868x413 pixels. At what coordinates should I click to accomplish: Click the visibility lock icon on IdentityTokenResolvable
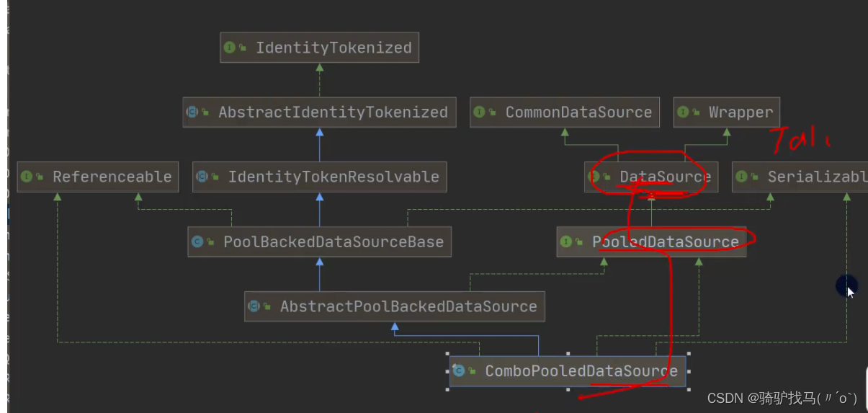(215, 177)
